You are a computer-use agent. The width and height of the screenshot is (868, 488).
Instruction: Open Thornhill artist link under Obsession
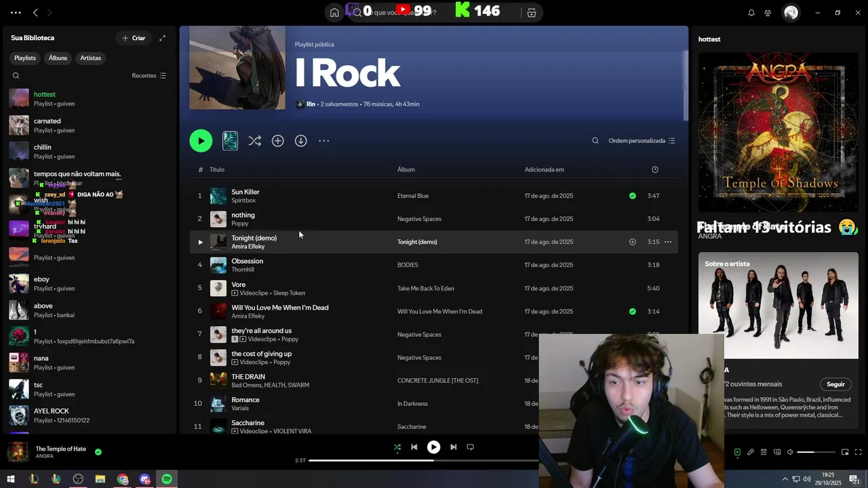coord(243,270)
